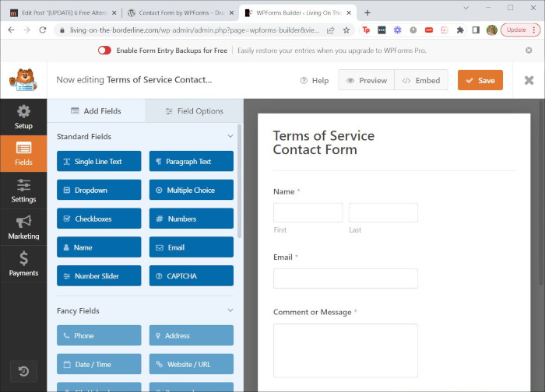Open the Marketing megaphone section
This screenshot has height=392, width=545.
(x=23, y=227)
